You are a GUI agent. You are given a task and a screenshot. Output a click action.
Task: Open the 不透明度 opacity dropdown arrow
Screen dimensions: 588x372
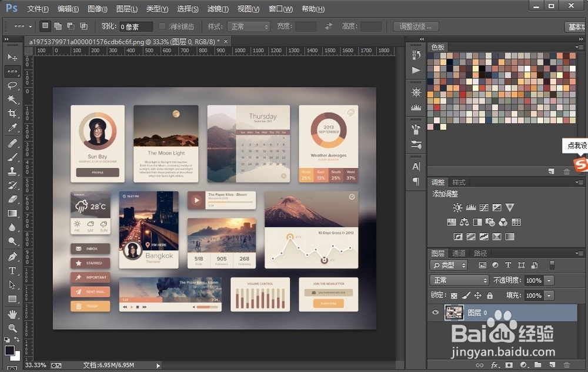549,280
